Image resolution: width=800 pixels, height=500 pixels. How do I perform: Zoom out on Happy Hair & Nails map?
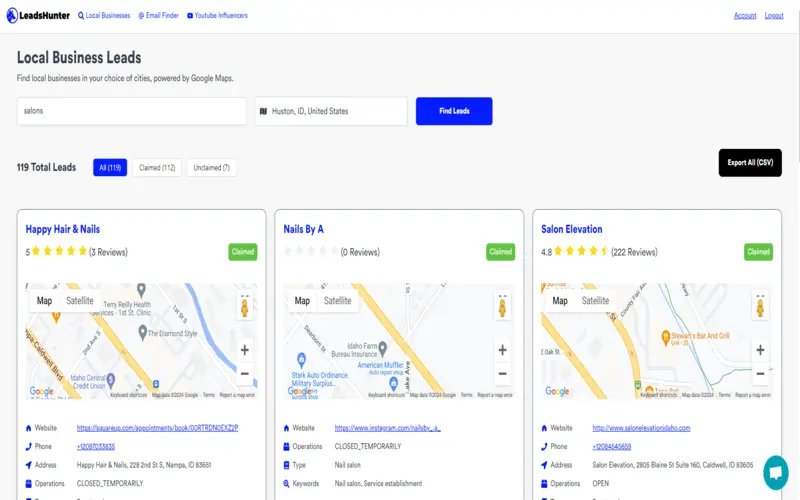click(x=244, y=373)
